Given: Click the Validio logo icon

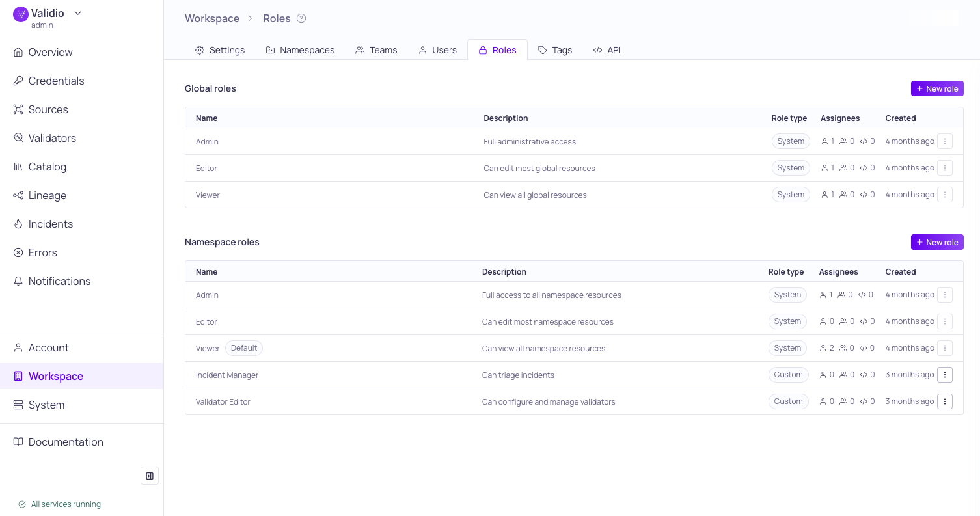Looking at the screenshot, I should click(21, 14).
